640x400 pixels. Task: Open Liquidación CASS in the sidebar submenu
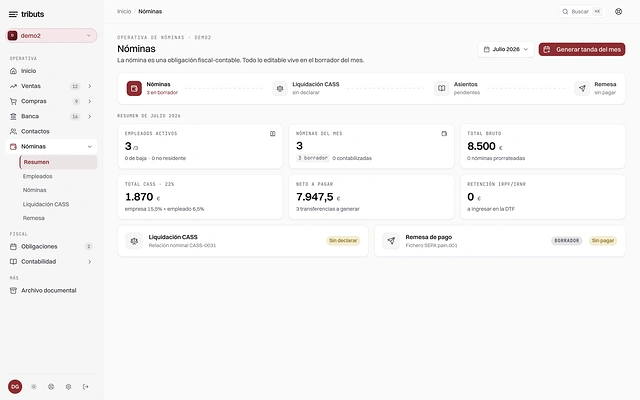pos(46,204)
